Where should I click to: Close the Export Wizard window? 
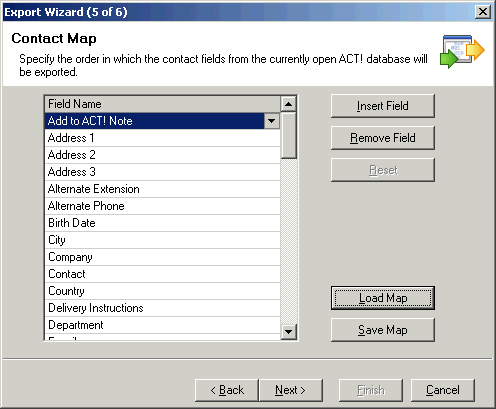(x=483, y=12)
